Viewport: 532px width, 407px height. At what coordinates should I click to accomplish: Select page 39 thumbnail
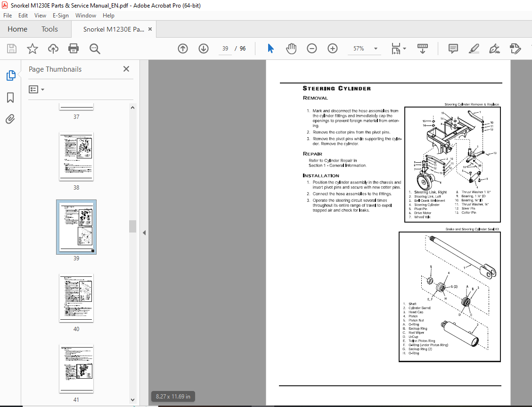pyautogui.click(x=76, y=227)
